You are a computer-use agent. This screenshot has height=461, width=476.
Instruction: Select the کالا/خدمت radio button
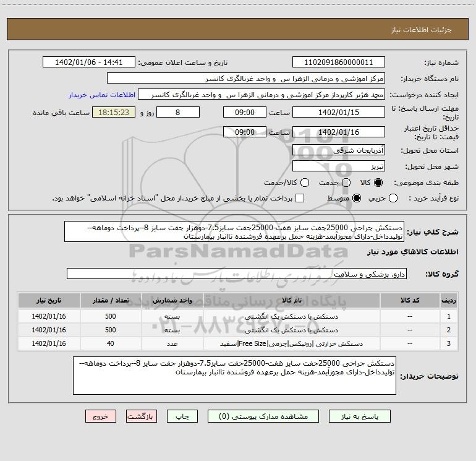(x=305, y=183)
